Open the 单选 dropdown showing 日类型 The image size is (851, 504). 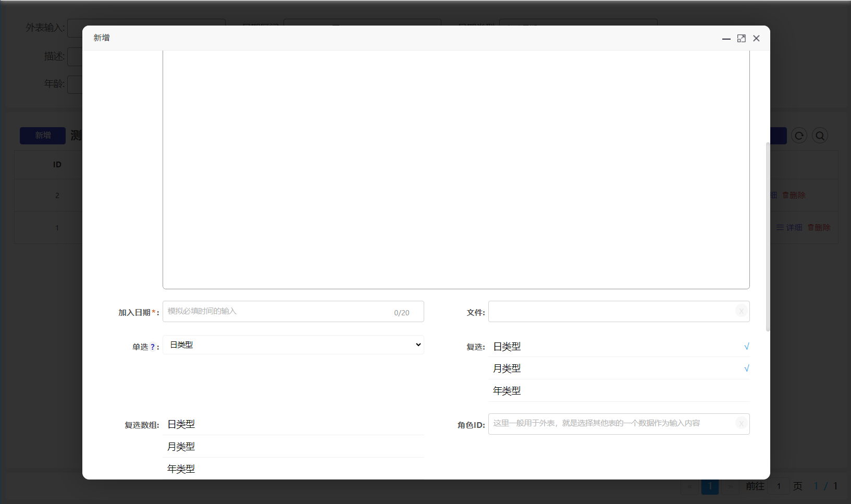(x=293, y=345)
